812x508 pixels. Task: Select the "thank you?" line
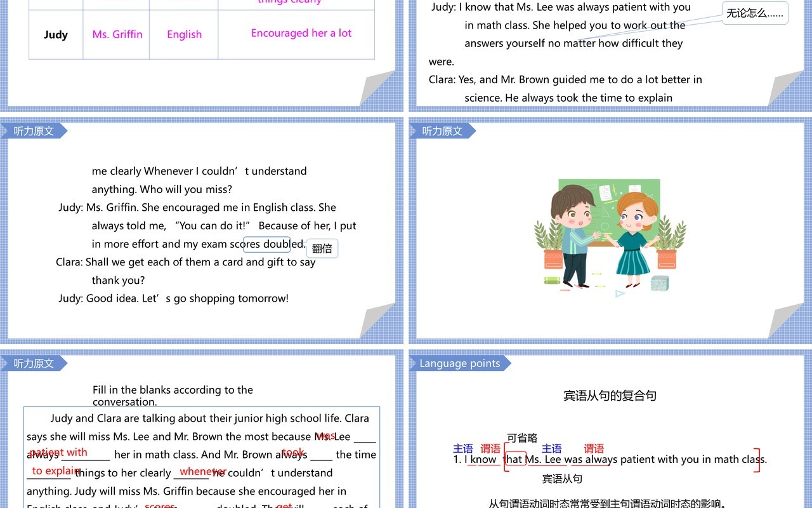118,280
